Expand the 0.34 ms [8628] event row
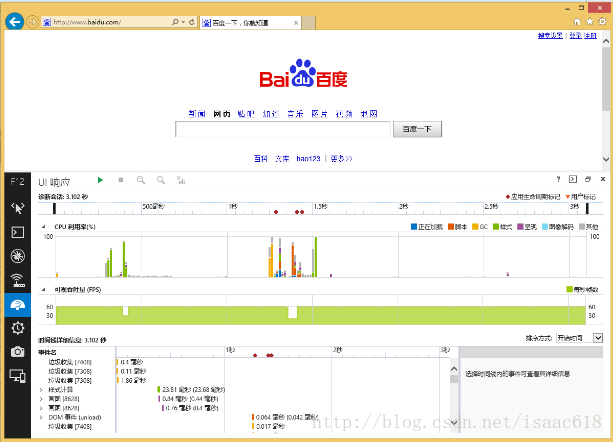613x442 pixels. tap(41, 399)
